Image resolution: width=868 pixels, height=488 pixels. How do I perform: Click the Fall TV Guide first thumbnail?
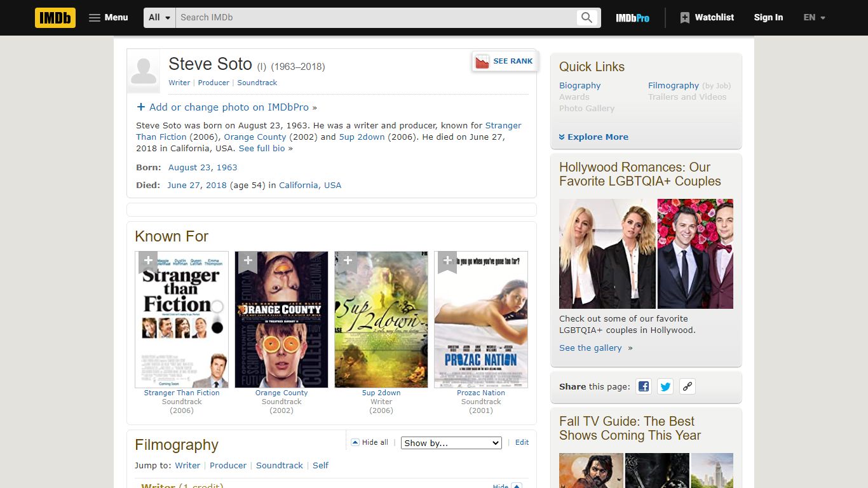591,470
